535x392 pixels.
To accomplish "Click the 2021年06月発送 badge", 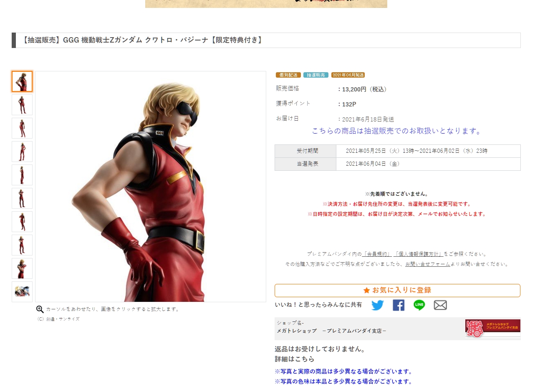I will [348, 75].
